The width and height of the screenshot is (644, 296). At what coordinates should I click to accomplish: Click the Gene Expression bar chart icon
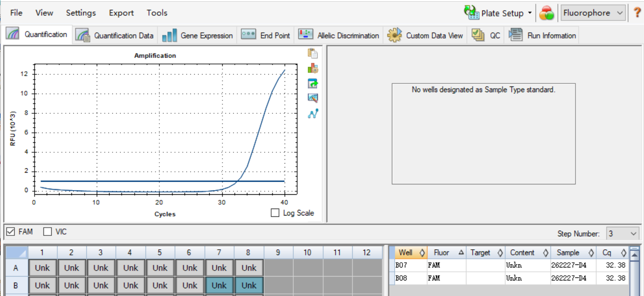pyautogui.click(x=169, y=35)
